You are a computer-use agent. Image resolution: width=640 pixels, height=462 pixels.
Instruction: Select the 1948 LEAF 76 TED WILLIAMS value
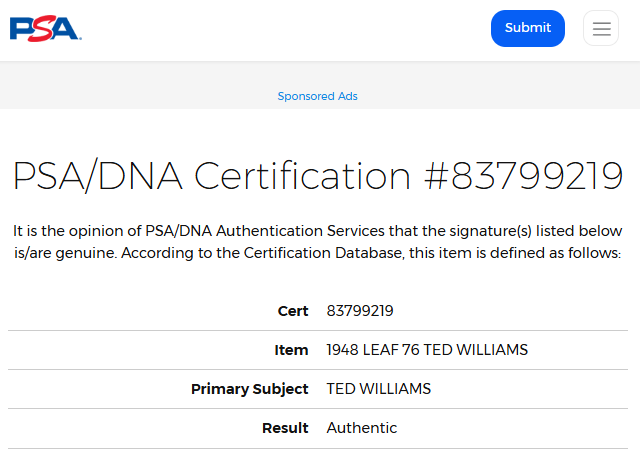pos(427,350)
